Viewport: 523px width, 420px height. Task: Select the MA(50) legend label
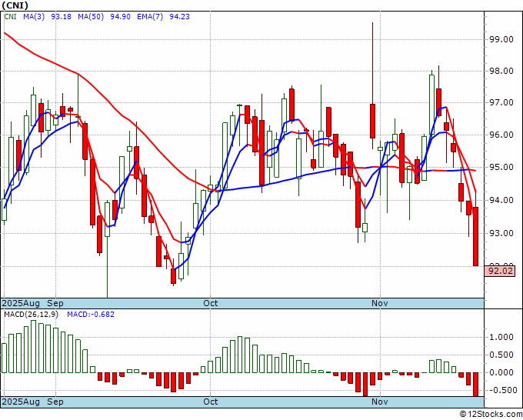point(91,17)
